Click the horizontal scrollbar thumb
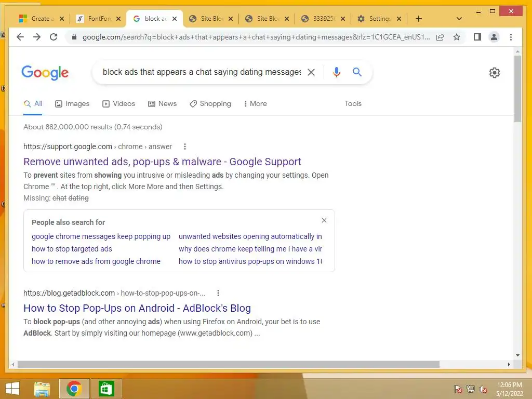Screen dimensions: 532x399 (x=229, y=364)
